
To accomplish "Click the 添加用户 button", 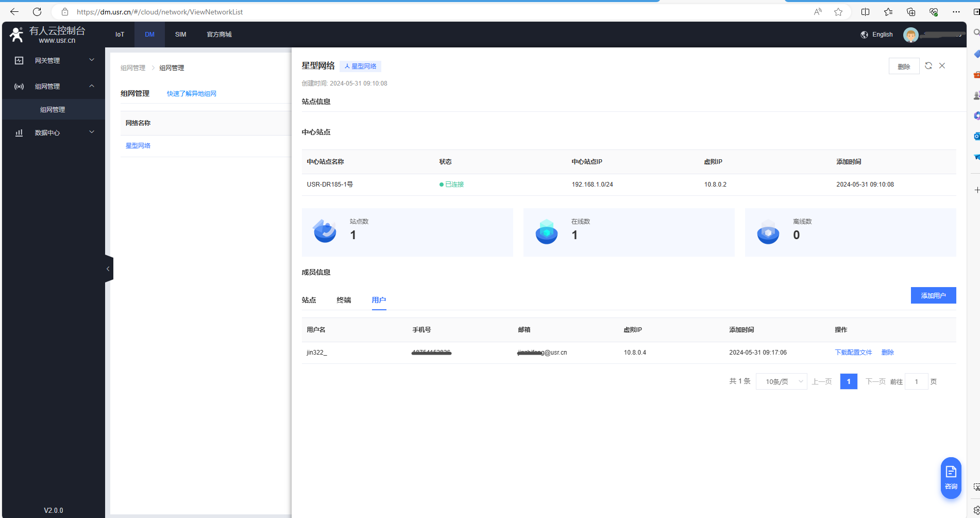I will pyautogui.click(x=933, y=295).
